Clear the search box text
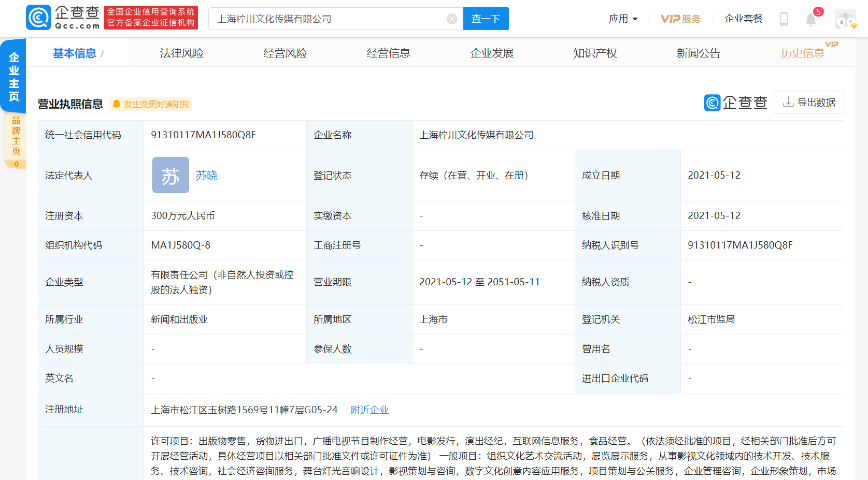Screen dimensions: 868x480 coord(452,19)
